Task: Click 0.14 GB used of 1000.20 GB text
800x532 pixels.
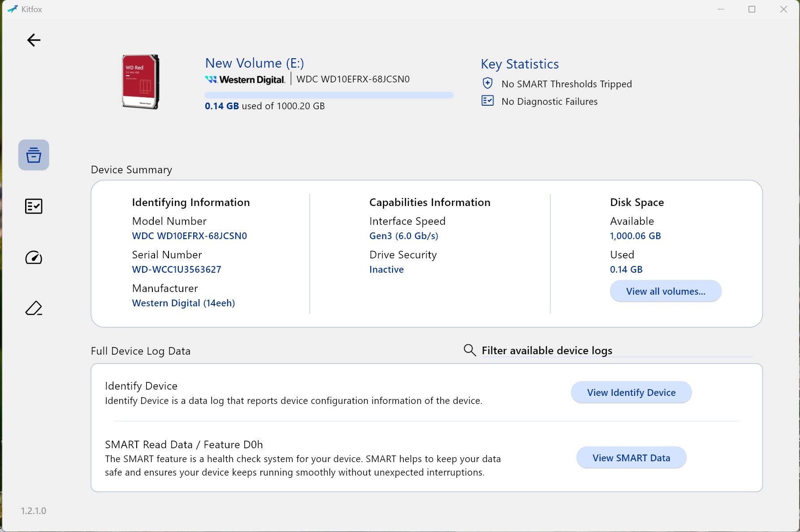Action: [x=265, y=106]
